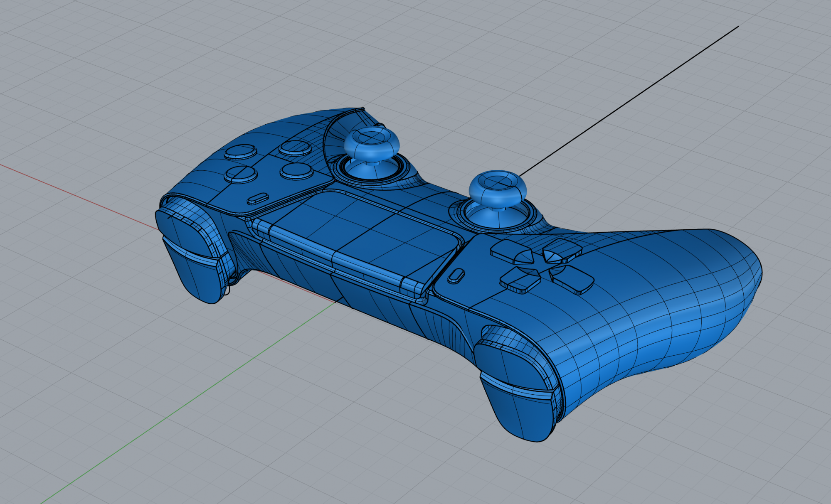Select the thumbstick touching the black line
Screen dimensions: 831x504
498,189
